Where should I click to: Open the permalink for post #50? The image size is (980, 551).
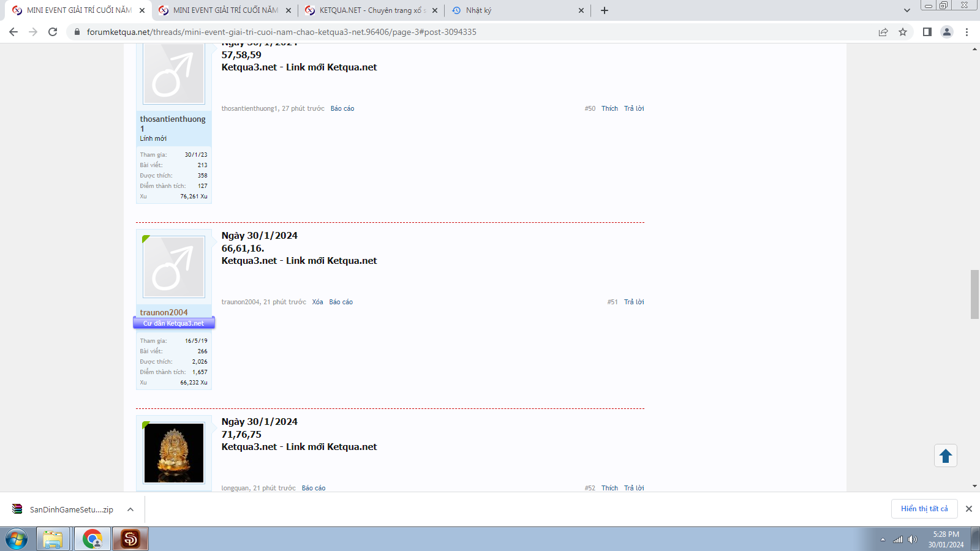(x=590, y=108)
